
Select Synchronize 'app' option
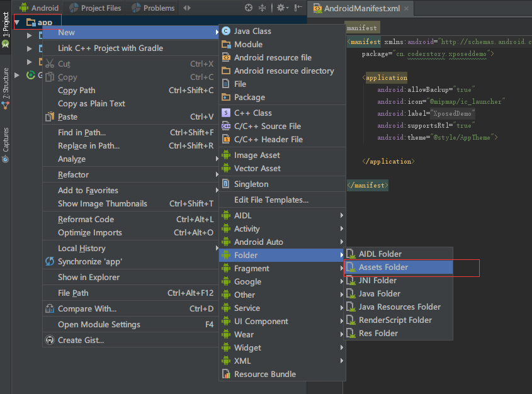click(x=90, y=262)
